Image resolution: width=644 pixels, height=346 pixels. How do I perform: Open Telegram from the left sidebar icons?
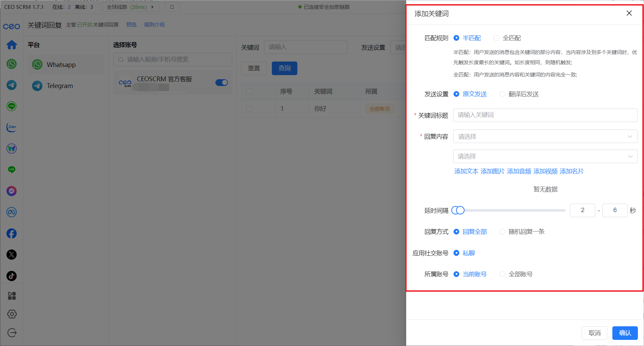[12, 85]
